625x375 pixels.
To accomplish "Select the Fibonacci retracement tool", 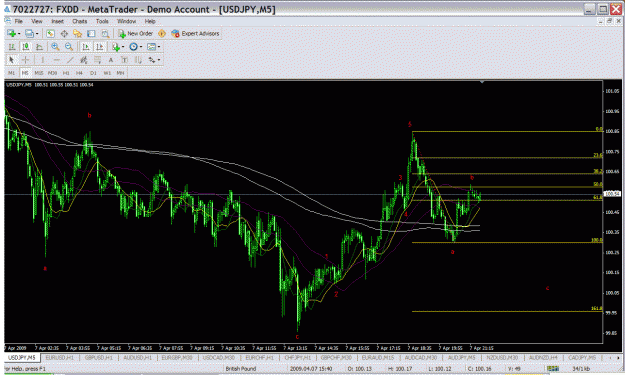I will click(x=97, y=60).
